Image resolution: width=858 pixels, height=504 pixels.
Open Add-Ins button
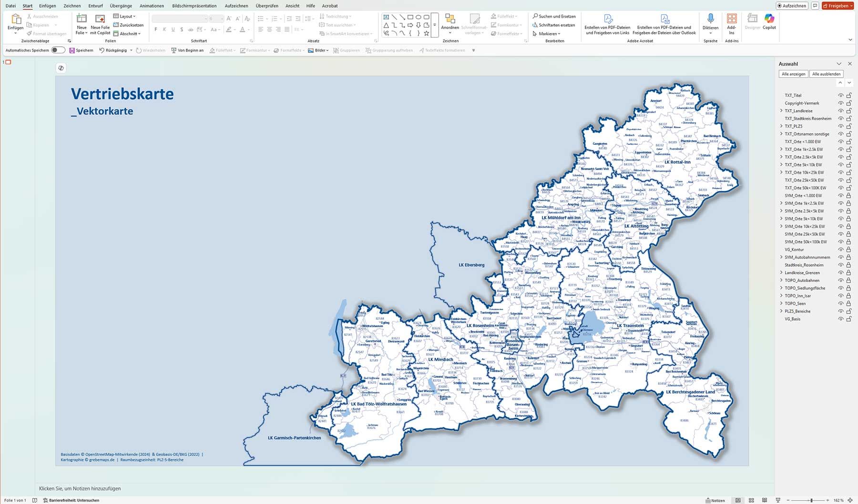731,24
